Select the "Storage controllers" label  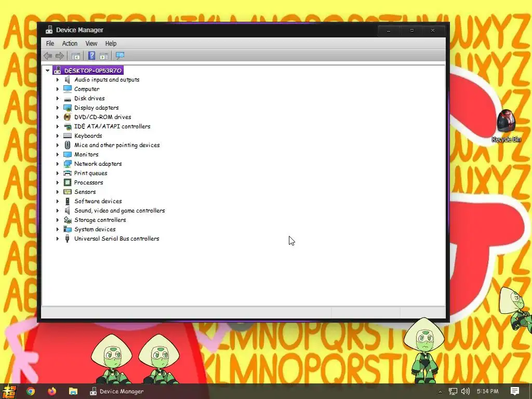pyautogui.click(x=100, y=220)
